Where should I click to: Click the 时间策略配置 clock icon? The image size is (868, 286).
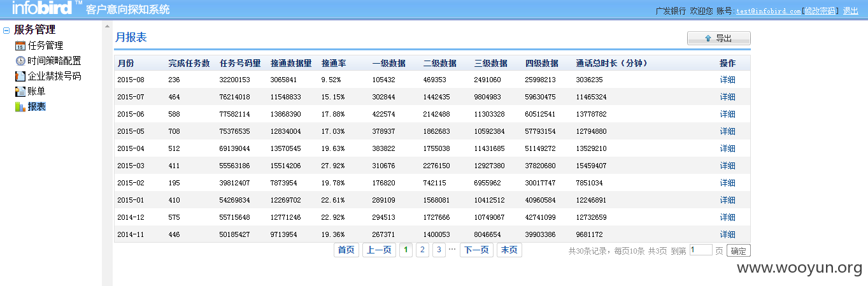[20, 61]
